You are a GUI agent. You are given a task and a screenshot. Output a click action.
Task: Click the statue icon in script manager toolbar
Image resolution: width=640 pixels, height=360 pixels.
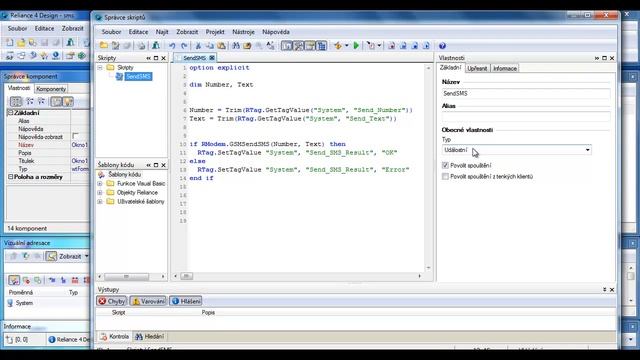click(156, 46)
